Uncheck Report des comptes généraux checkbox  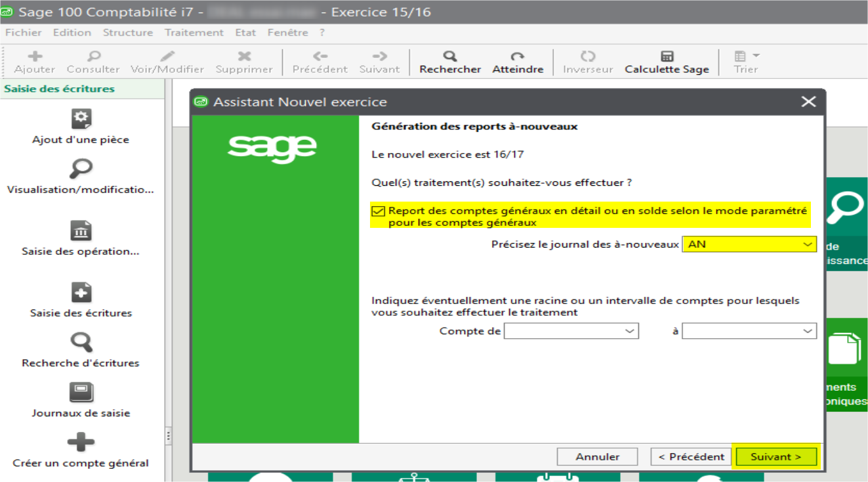[378, 211]
